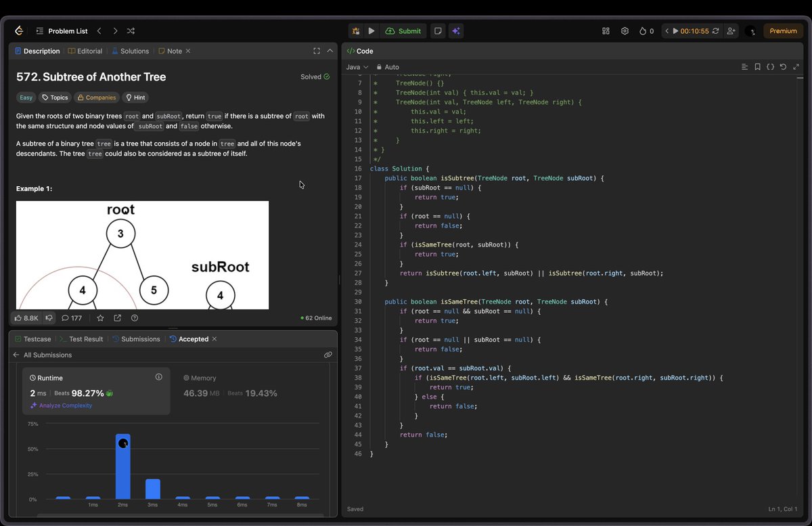
Task: Copy submission link icon
Action: coord(328,355)
